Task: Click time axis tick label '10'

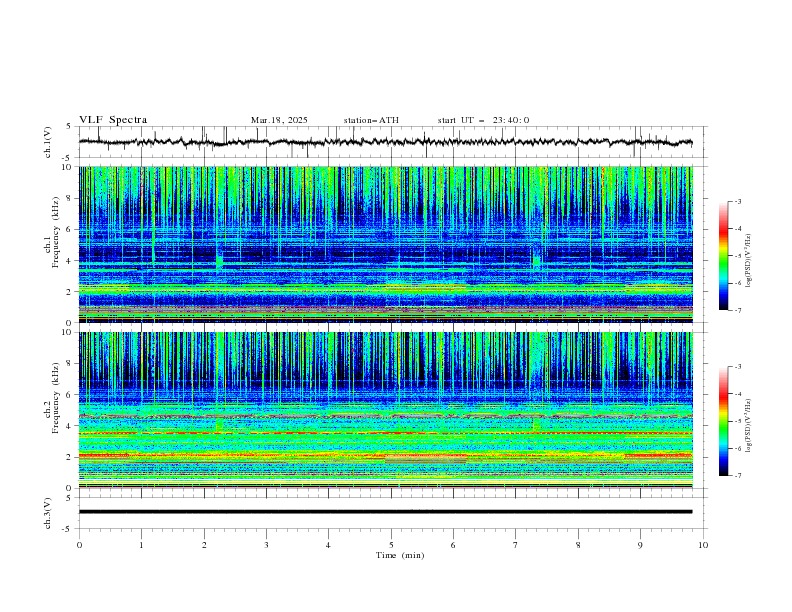Action: coord(703,545)
